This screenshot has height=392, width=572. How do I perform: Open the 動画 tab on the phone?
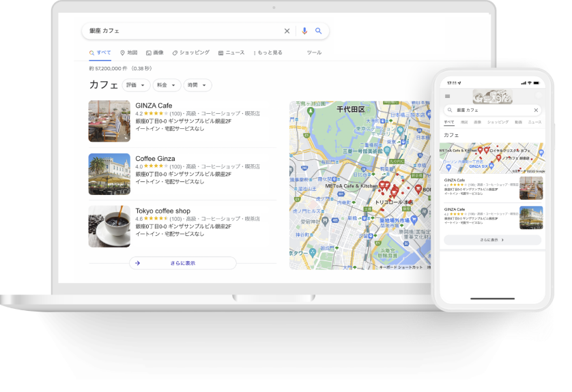(518, 123)
